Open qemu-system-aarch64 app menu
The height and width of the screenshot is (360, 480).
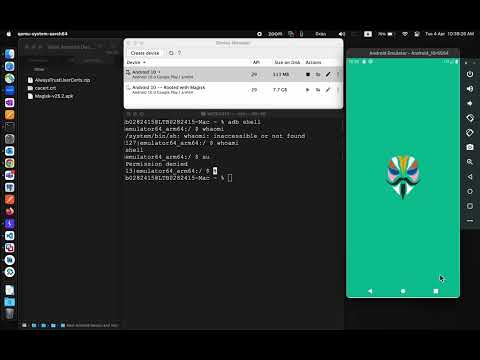tap(42, 34)
